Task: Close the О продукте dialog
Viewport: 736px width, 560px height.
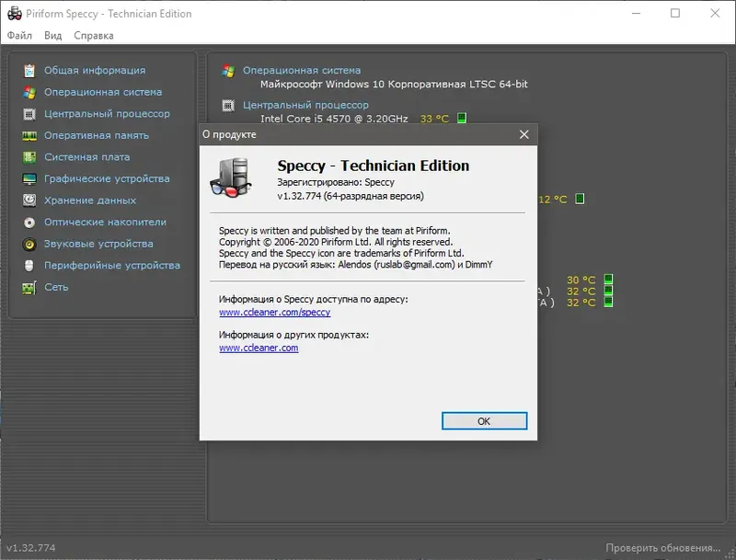Action: click(523, 134)
